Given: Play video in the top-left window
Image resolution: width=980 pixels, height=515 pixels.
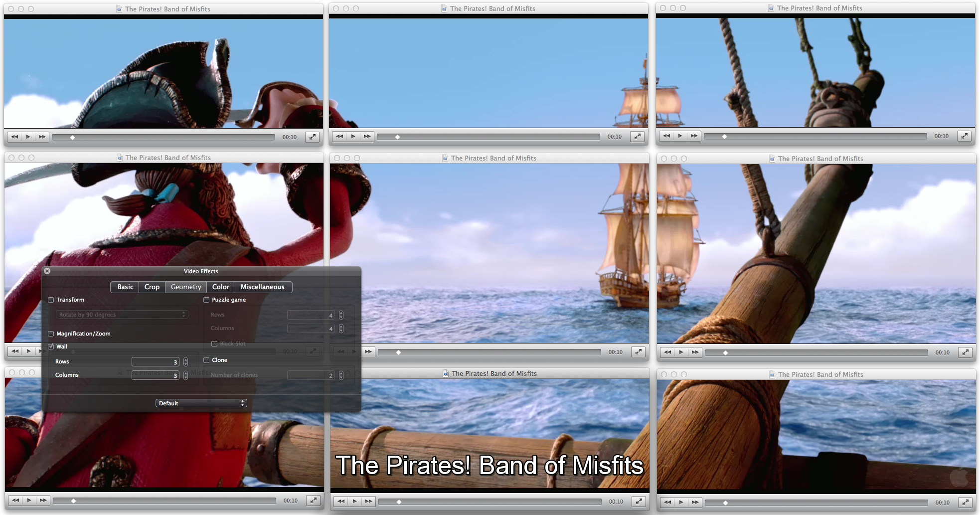Looking at the screenshot, I should point(28,137).
